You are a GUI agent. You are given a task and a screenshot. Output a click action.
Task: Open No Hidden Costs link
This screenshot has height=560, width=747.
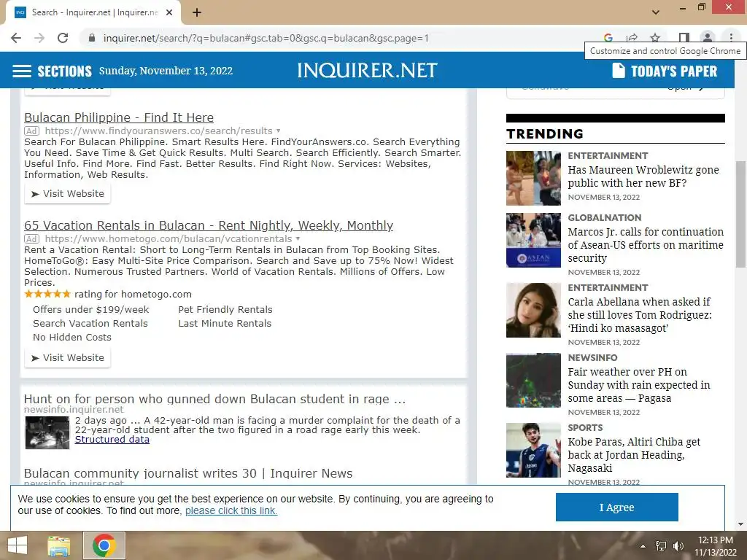(72, 337)
